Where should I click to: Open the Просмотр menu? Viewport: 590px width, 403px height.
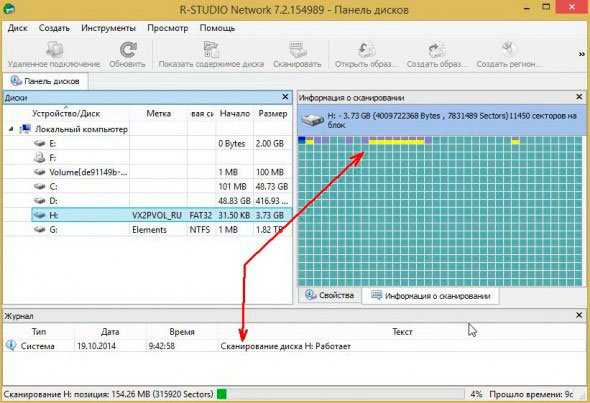click(168, 28)
